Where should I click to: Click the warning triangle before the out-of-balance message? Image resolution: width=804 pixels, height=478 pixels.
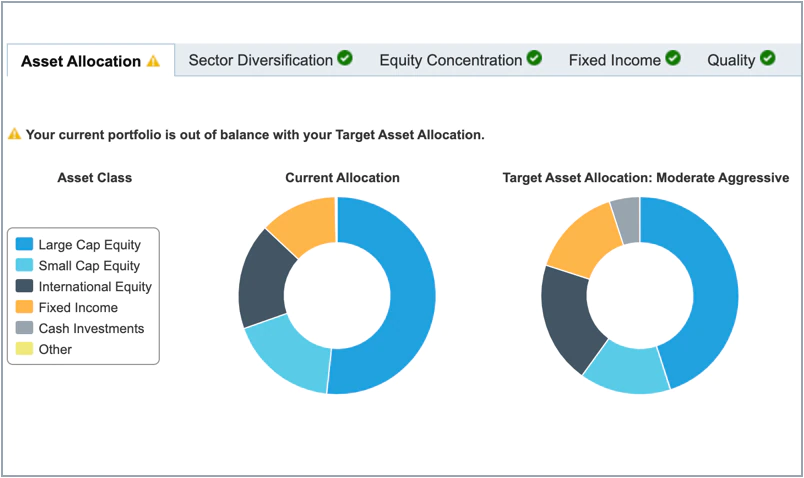coord(14,134)
